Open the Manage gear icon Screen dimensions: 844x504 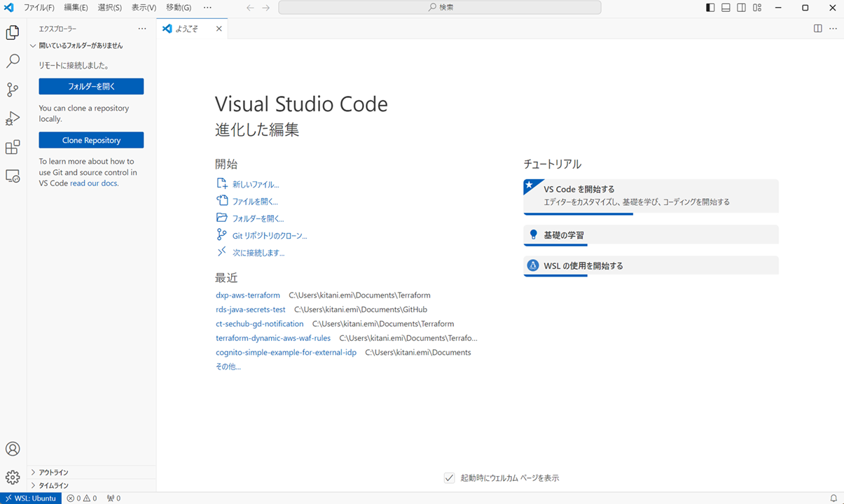[13, 477]
